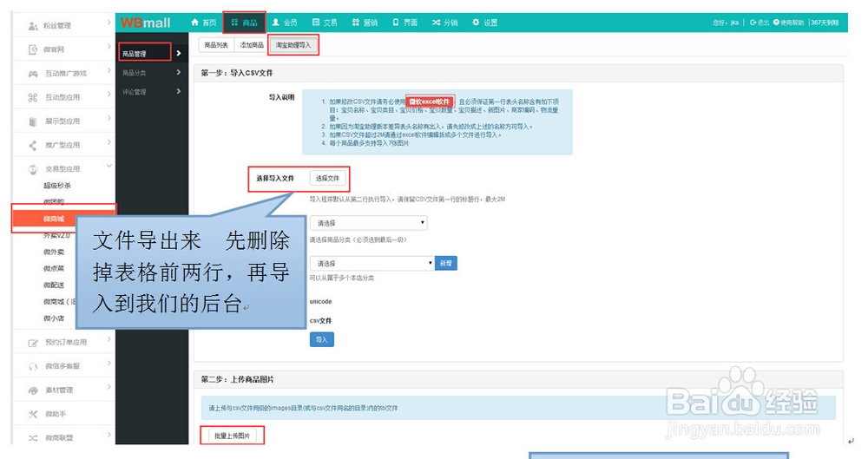Screen dimensions: 868x459
Task: Select 微点菜 in sidebar submenu
Action: (x=54, y=268)
